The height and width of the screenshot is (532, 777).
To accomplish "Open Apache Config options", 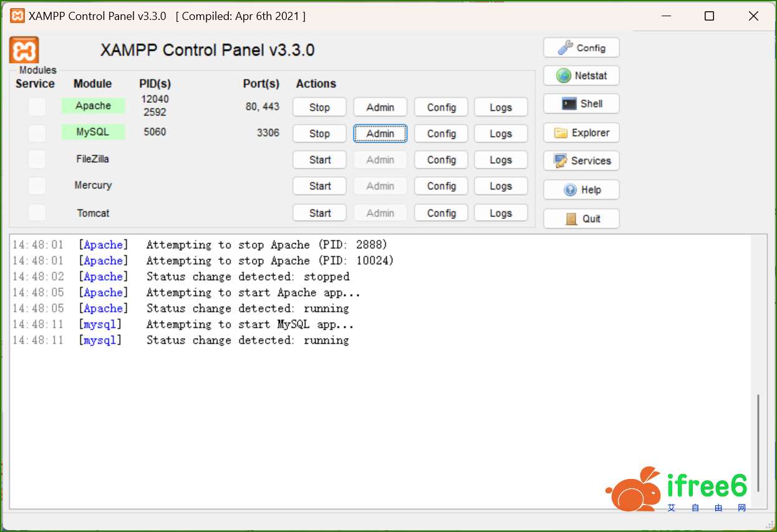I will [x=442, y=107].
